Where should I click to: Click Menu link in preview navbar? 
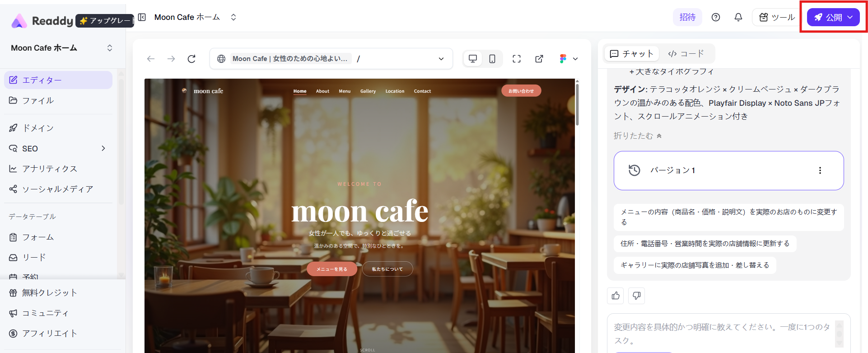[x=345, y=91]
